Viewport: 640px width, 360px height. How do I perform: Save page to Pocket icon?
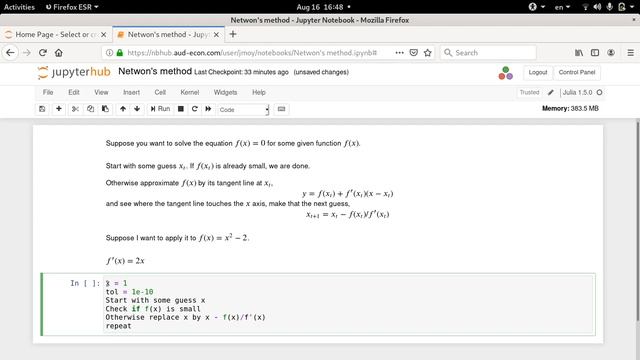click(x=413, y=53)
